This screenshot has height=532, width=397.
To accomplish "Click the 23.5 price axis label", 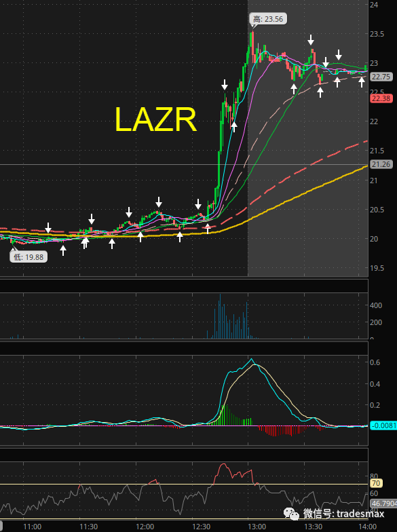I will [x=377, y=34].
